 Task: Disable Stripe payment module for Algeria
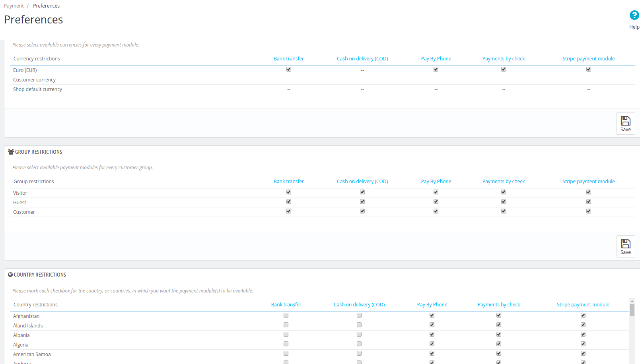tap(583, 344)
